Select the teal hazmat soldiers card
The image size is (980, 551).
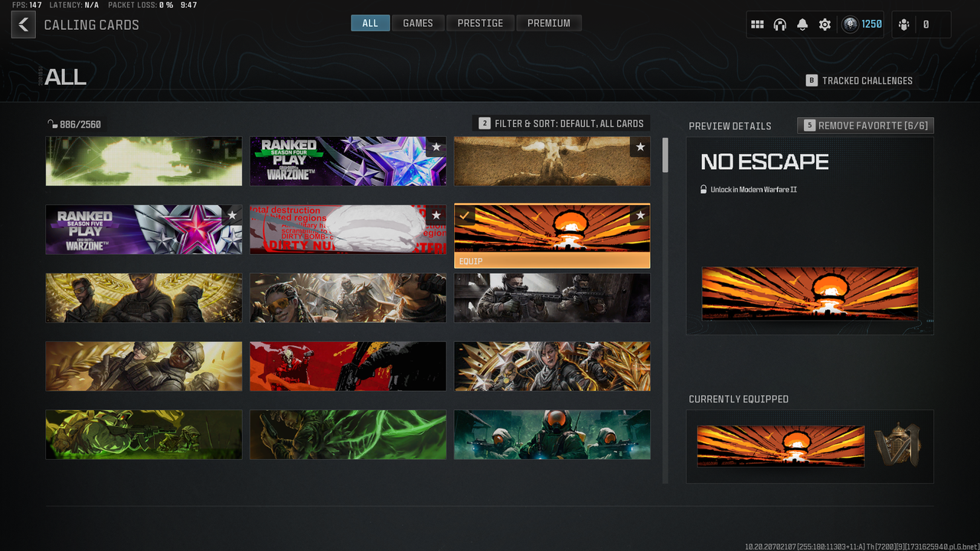pyautogui.click(x=552, y=434)
